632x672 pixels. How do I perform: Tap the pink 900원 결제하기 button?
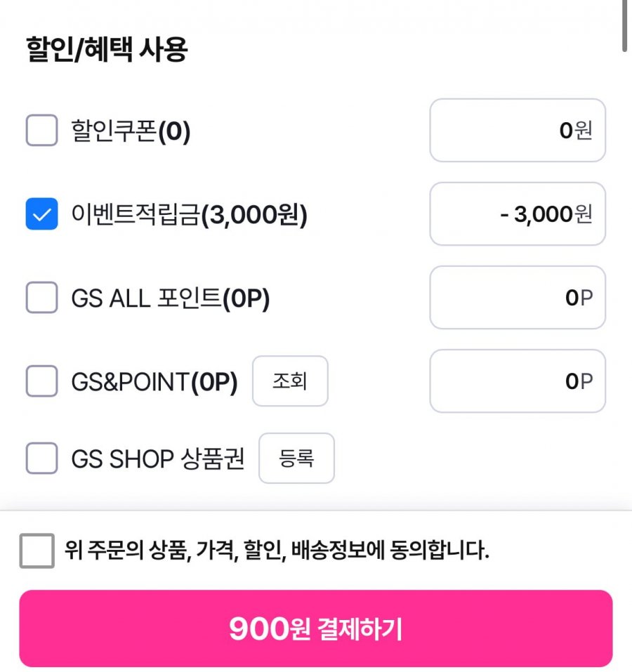click(x=315, y=628)
